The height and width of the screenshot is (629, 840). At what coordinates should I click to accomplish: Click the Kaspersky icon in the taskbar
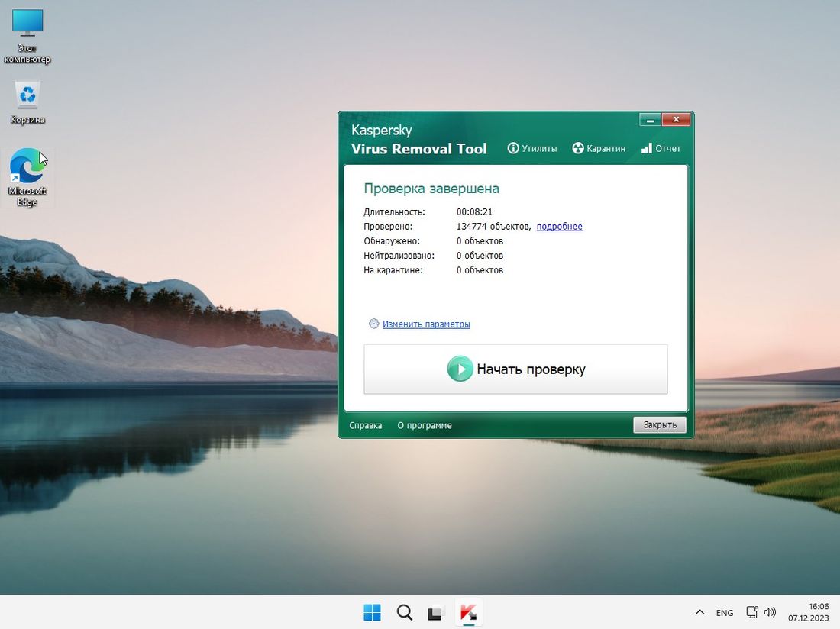(467, 612)
